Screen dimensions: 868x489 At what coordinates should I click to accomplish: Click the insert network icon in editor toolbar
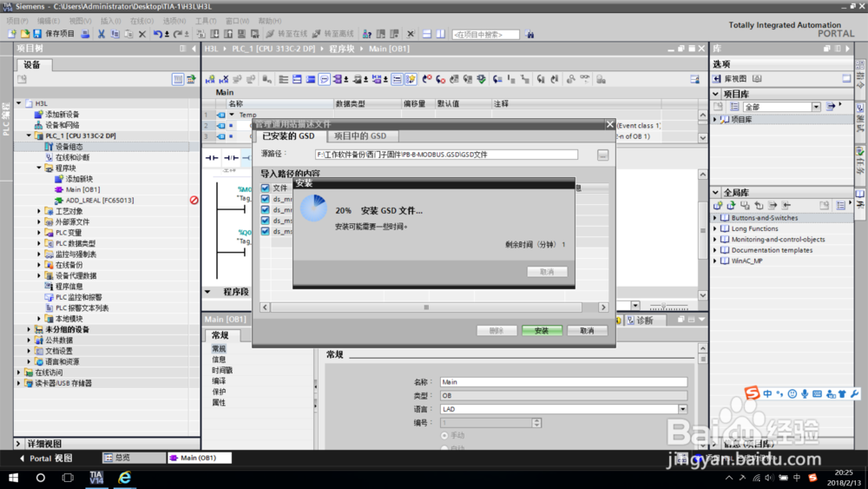[x=210, y=80]
